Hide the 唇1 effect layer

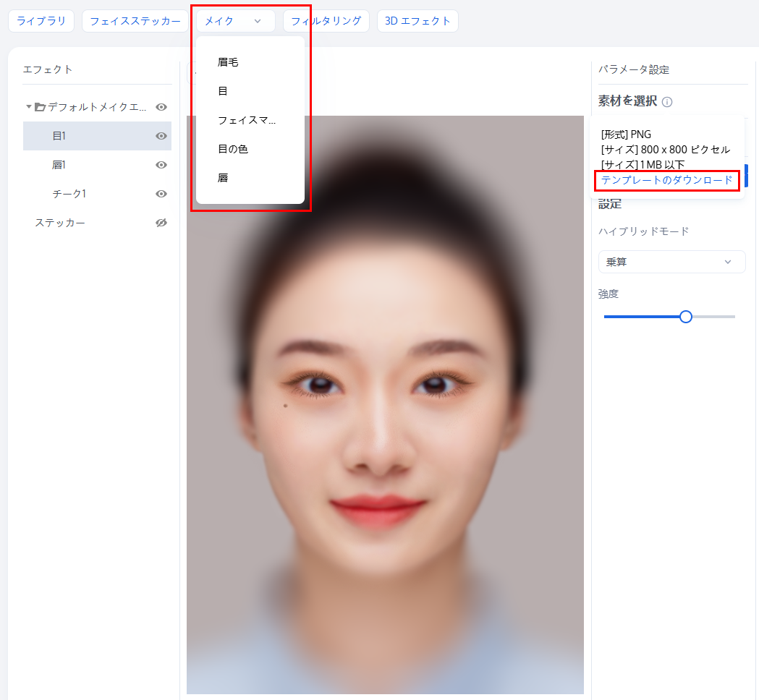161,165
